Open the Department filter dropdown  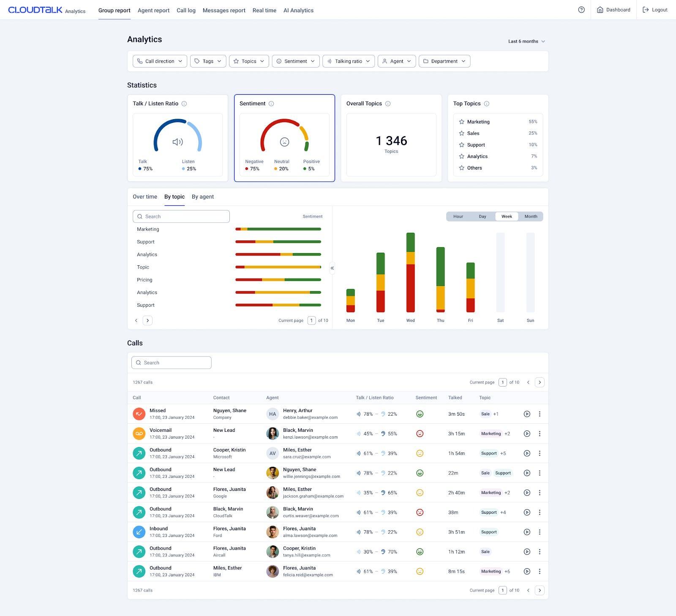(444, 61)
